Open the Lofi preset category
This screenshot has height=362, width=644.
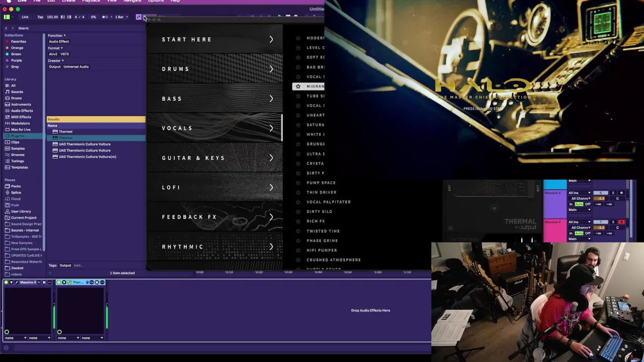pos(215,188)
